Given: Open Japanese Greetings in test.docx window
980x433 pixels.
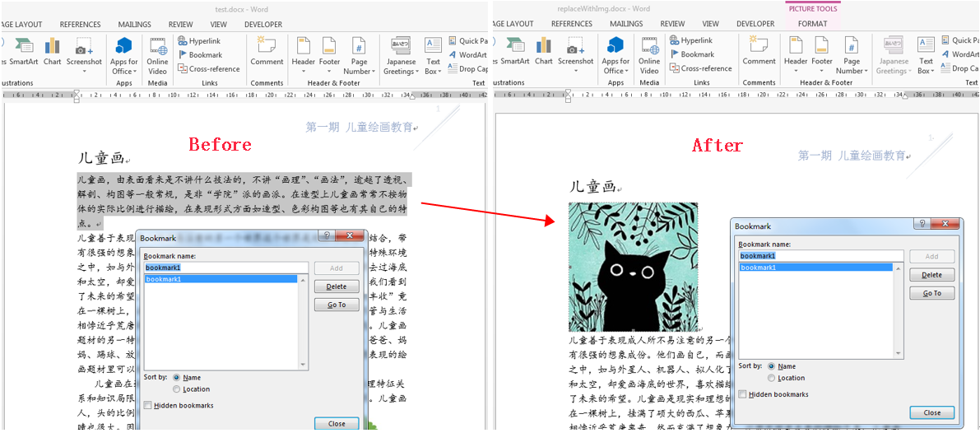Looking at the screenshot, I should pyautogui.click(x=399, y=56).
